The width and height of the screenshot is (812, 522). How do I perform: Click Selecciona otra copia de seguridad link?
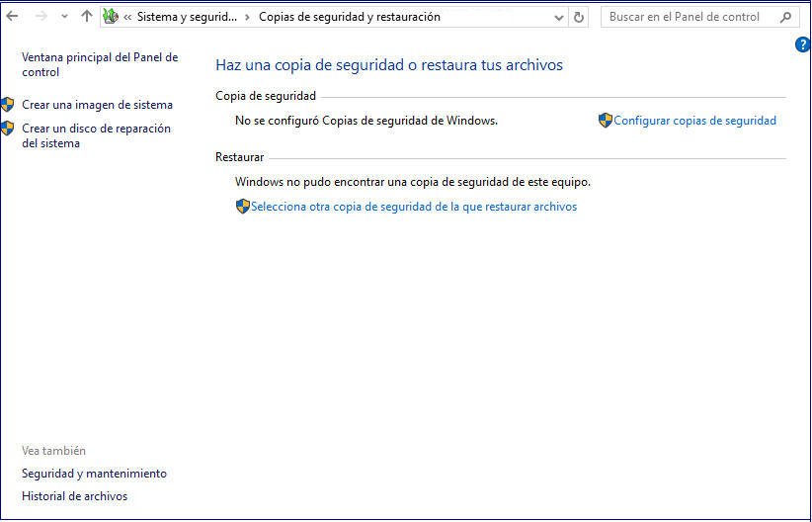coord(414,207)
